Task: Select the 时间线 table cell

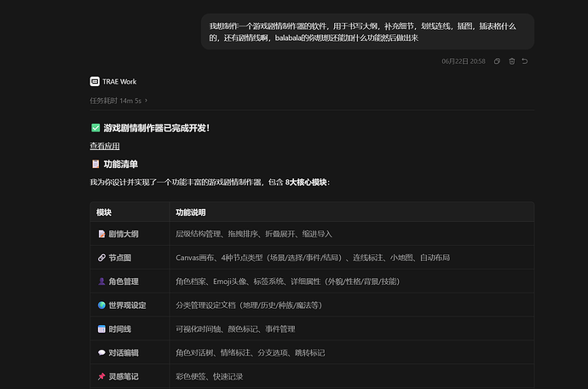Action: point(130,328)
